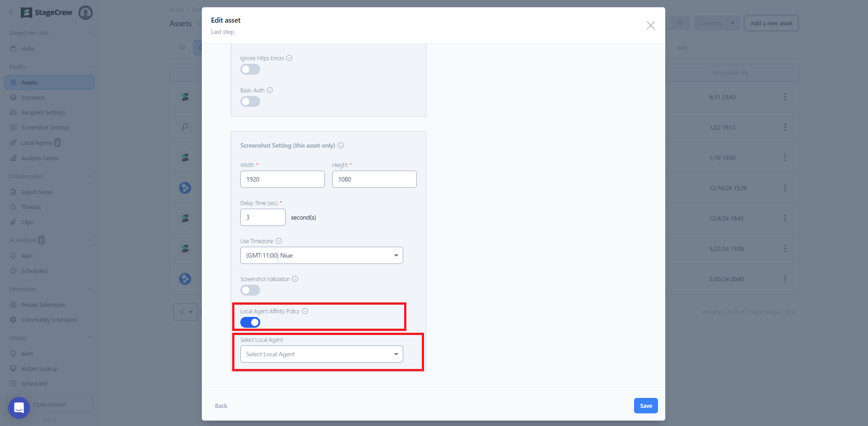Click info icon beside Local Agent Affinity Policy

point(305,311)
